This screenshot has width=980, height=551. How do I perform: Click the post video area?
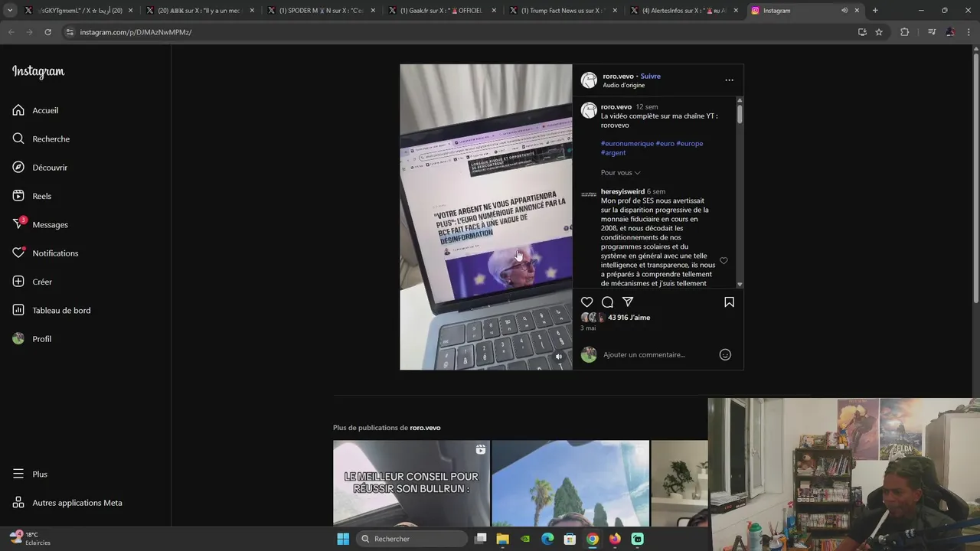coord(485,217)
